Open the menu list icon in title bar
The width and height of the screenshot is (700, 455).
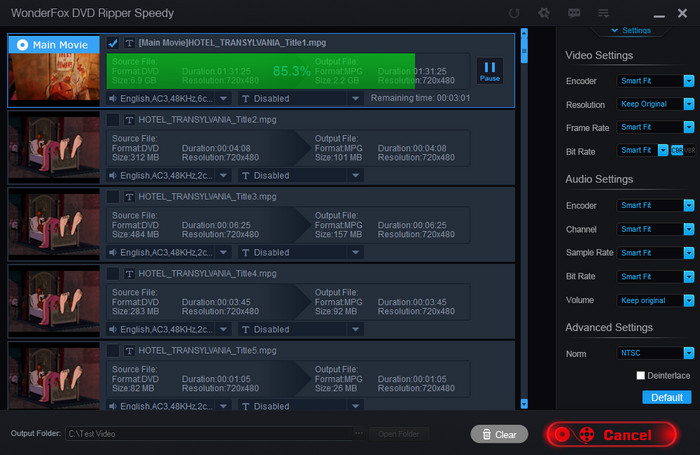(x=603, y=13)
